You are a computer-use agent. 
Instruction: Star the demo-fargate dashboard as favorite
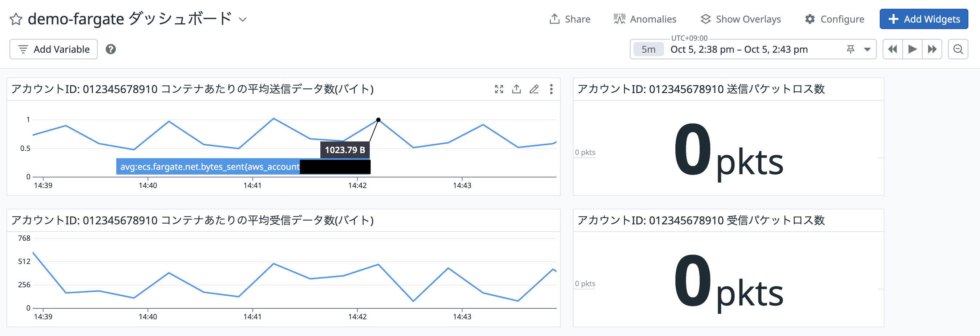click(x=16, y=19)
